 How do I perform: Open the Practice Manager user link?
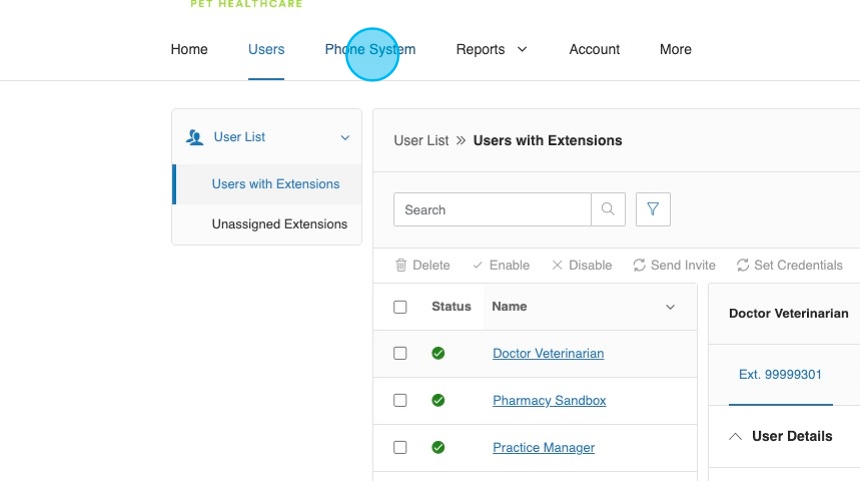coord(543,447)
